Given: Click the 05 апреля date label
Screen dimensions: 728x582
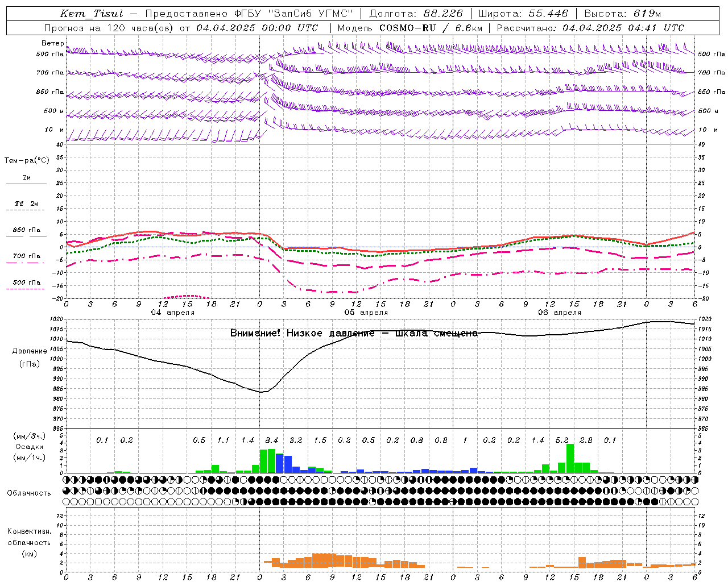Looking at the screenshot, I should pyautogui.click(x=366, y=313).
